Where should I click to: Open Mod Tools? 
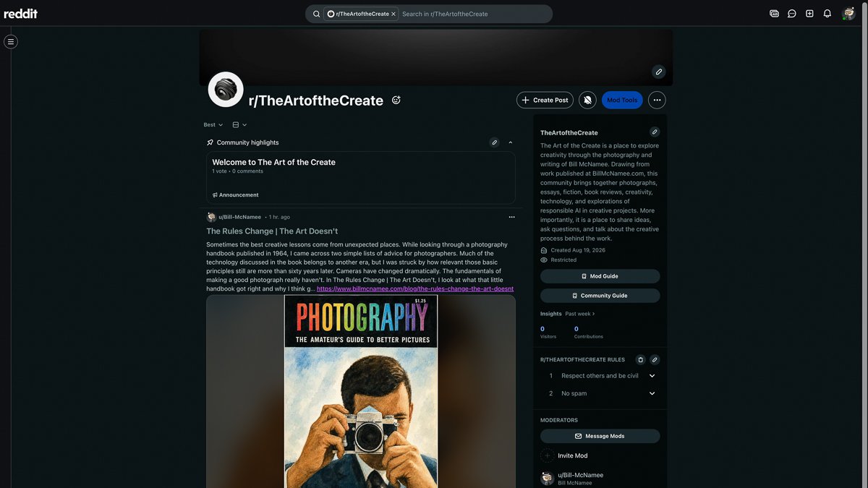[622, 100]
